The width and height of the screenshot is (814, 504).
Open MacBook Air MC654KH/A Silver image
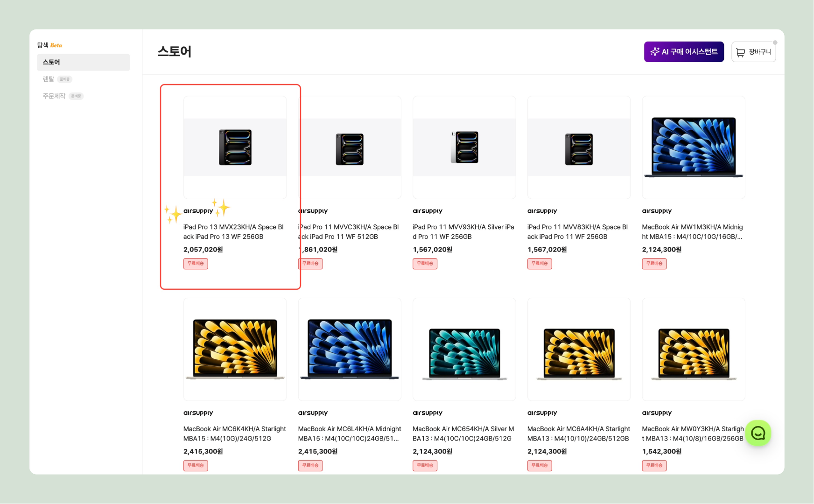tap(464, 349)
